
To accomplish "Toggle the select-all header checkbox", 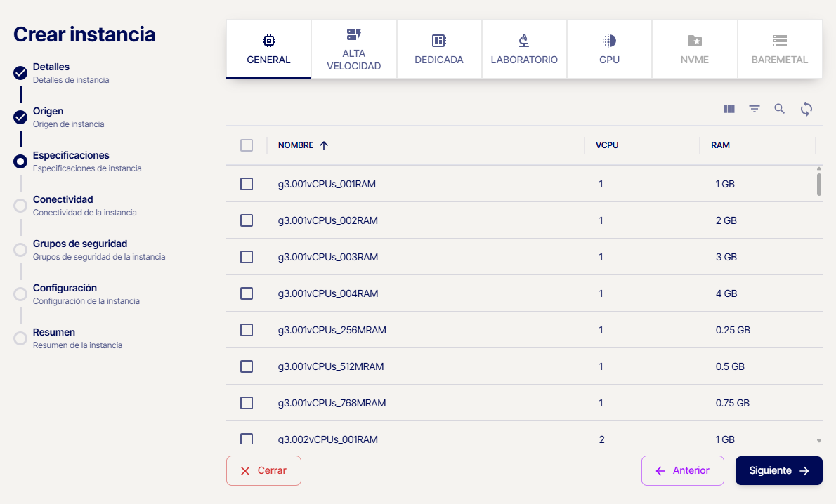I will 247,145.
